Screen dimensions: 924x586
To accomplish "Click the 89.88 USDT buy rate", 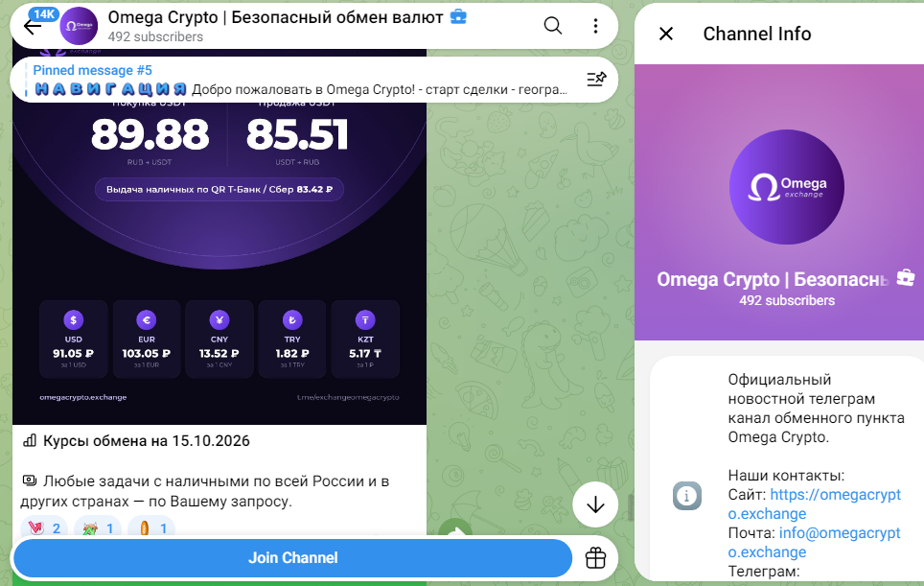I will point(150,134).
